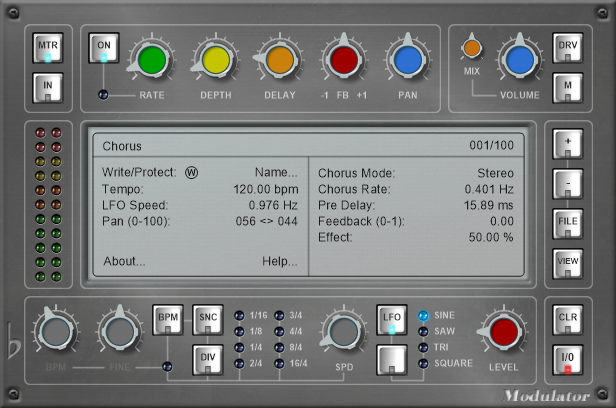The height and width of the screenshot is (408, 616).
Task: Click the red FB feedback knob
Action: tap(344, 60)
